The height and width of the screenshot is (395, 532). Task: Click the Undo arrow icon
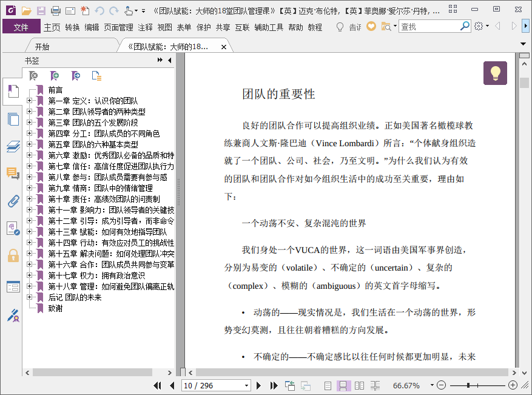[99, 11]
